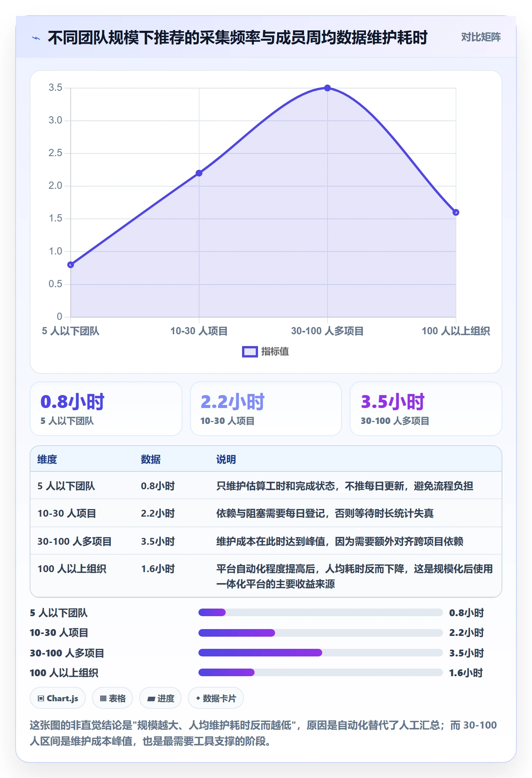Click the description starting with 依赖与阻塞

(325, 513)
